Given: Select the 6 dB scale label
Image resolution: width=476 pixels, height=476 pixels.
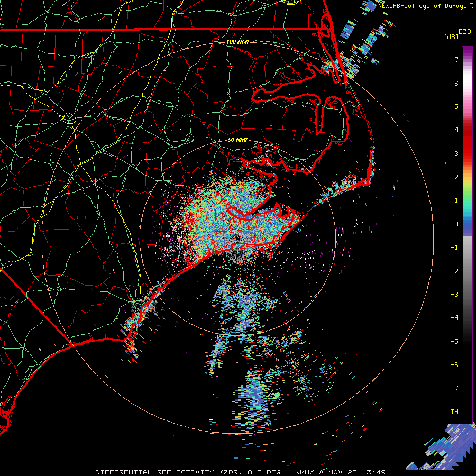Looking at the screenshot, I should click(x=456, y=83).
